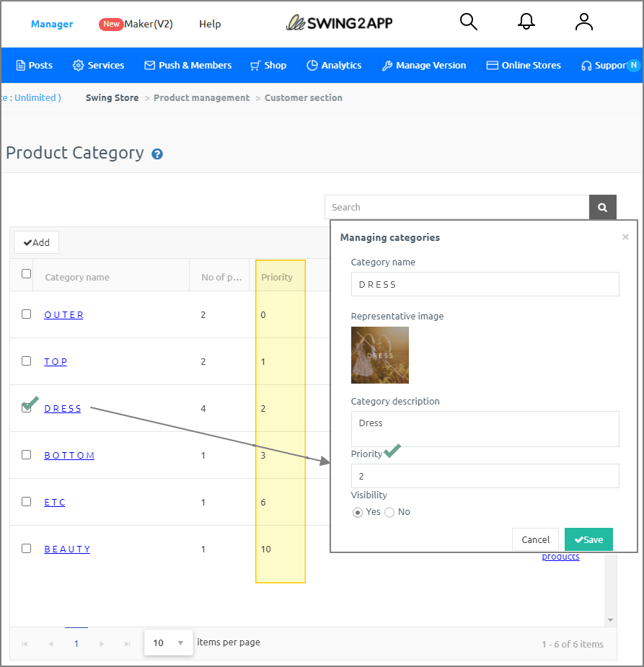Check the OUTER category checkbox
644x667 pixels.
pos(27,314)
